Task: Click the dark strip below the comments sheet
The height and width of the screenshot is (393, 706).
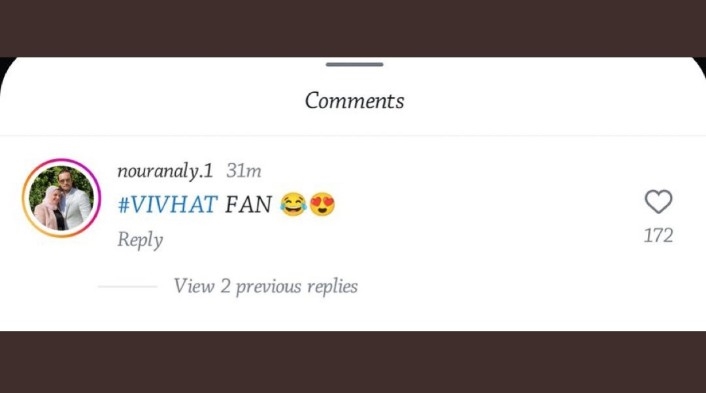Action: point(353,362)
